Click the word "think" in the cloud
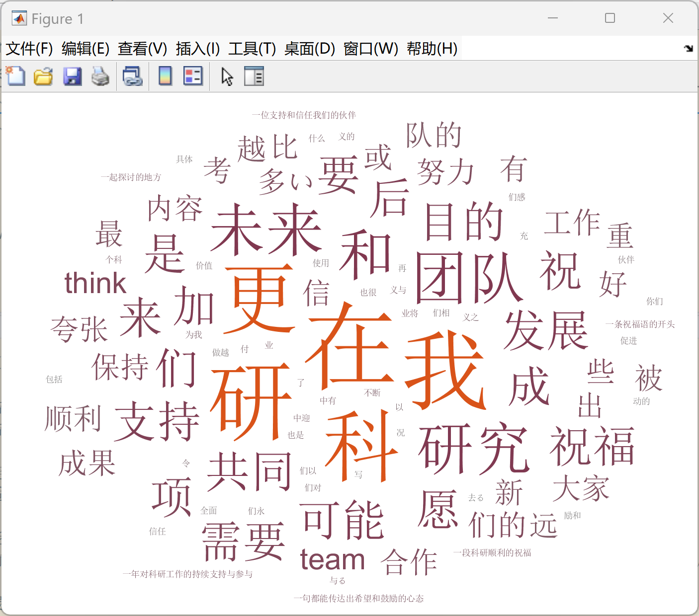Image resolution: width=699 pixels, height=616 pixels. (x=95, y=283)
